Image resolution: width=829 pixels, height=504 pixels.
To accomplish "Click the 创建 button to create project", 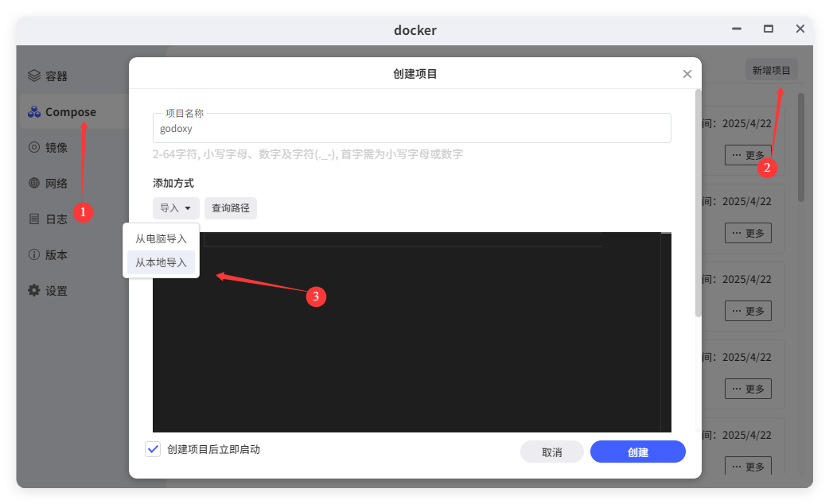I will coord(637,451).
